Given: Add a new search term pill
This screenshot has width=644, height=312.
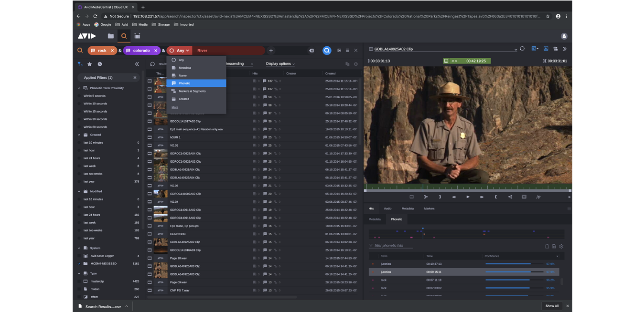Looking at the screenshot, I should coord(271,51).
